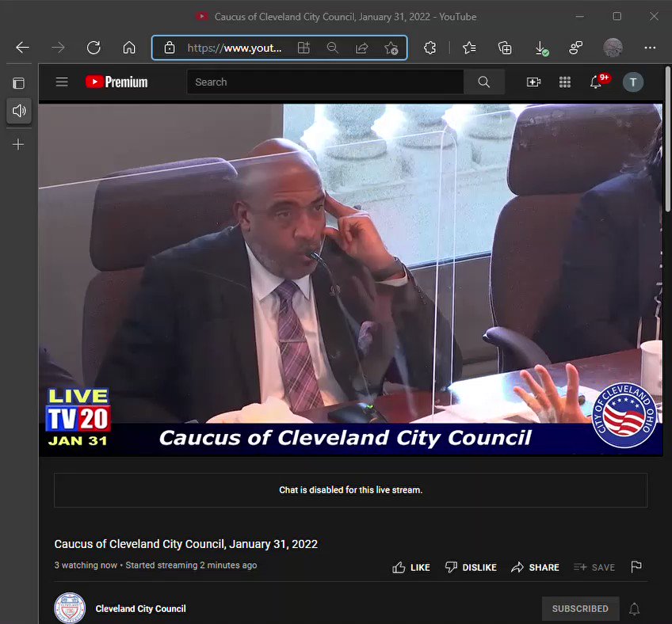
Task: View site lock information
Action: pos(170,48)
